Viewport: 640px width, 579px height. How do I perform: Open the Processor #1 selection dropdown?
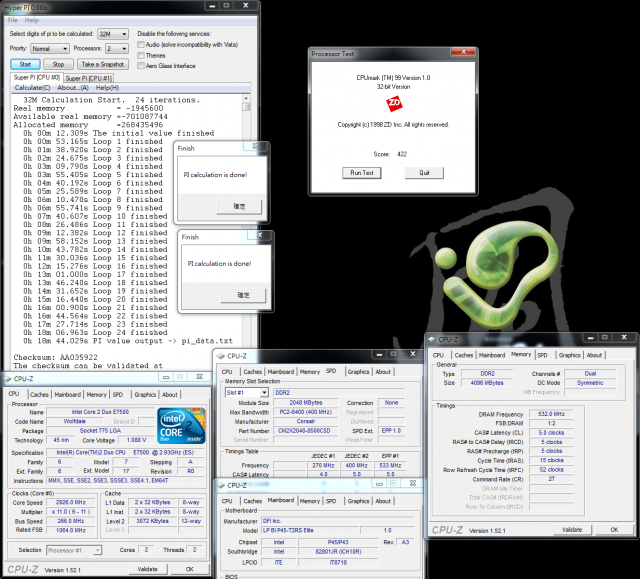[74, 550]
